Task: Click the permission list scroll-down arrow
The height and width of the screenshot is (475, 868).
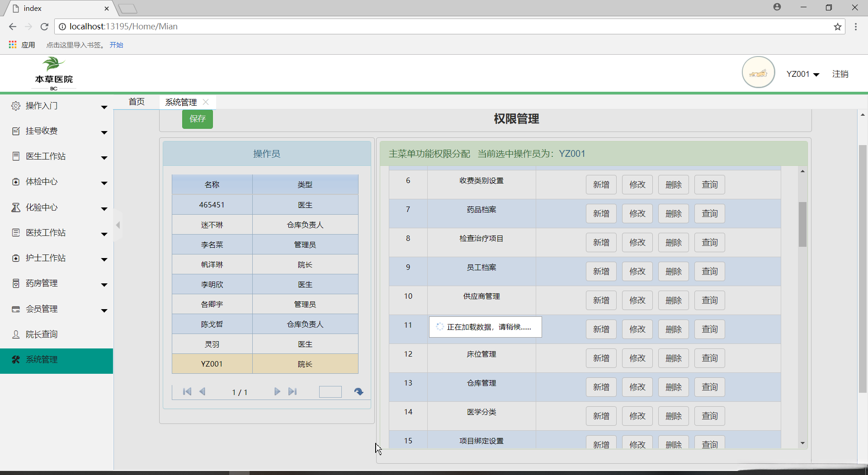Action: pos(803,443)
